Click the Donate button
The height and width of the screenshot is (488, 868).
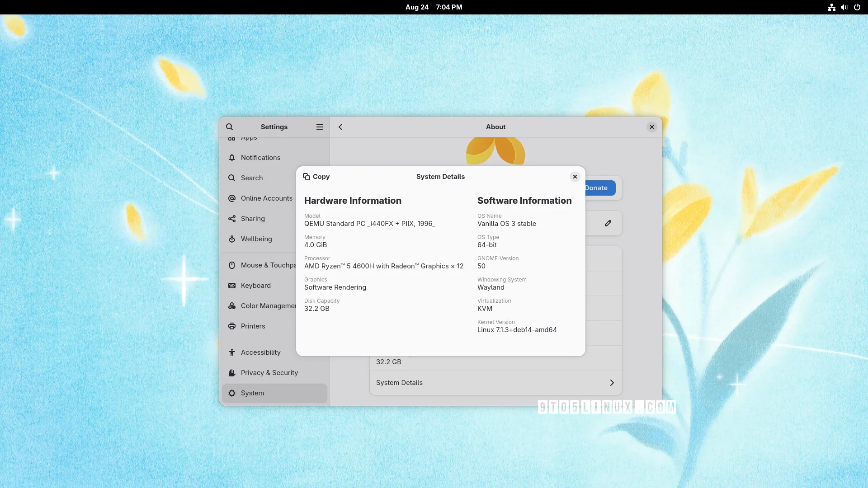pos(600,188)
